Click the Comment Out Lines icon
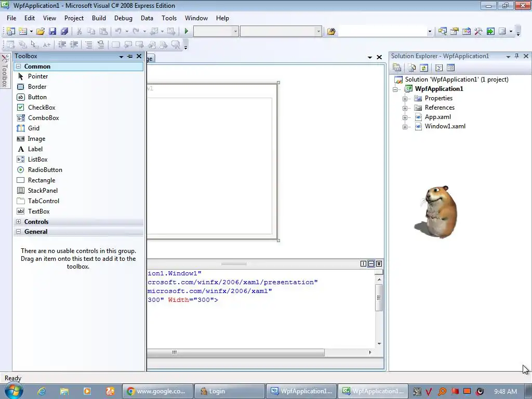Viewport: 532px width, 399px height. (x=88, y=45)
